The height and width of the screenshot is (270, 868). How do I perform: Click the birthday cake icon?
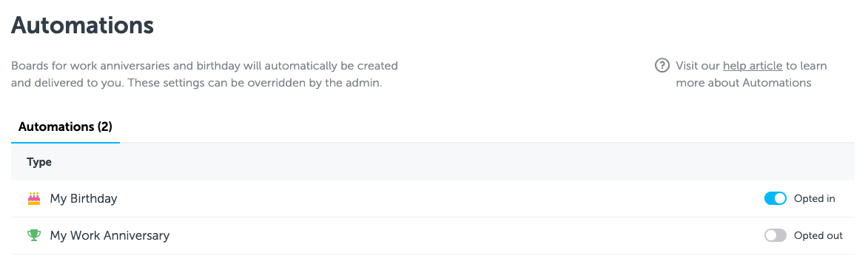pos(34,199)
